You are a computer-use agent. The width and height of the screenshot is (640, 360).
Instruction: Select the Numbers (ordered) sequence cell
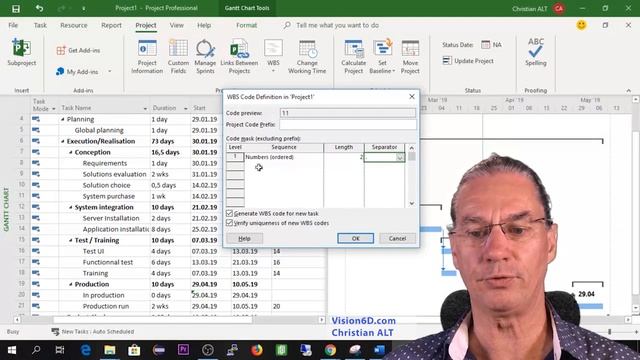tap(284, 157)
